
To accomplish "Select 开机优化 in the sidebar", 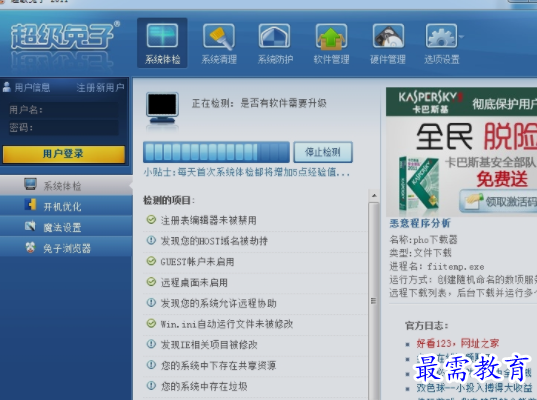I will click(x=66, y=206).
